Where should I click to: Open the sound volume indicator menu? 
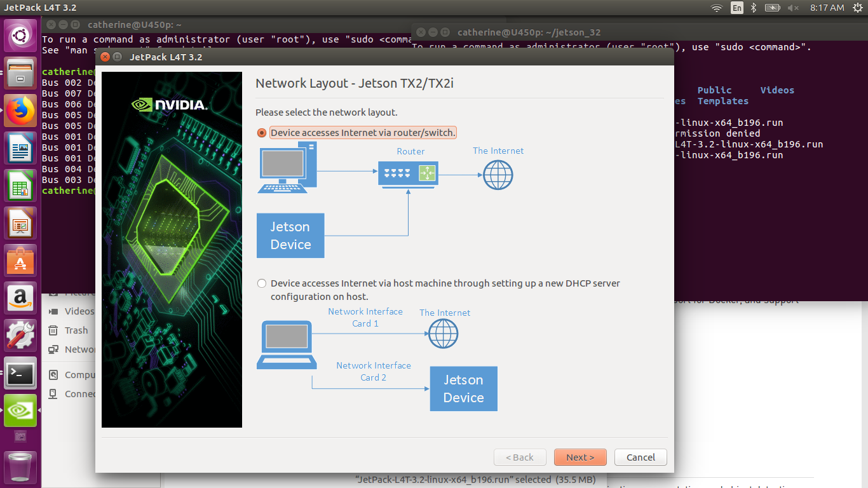[x=793, y=8]
